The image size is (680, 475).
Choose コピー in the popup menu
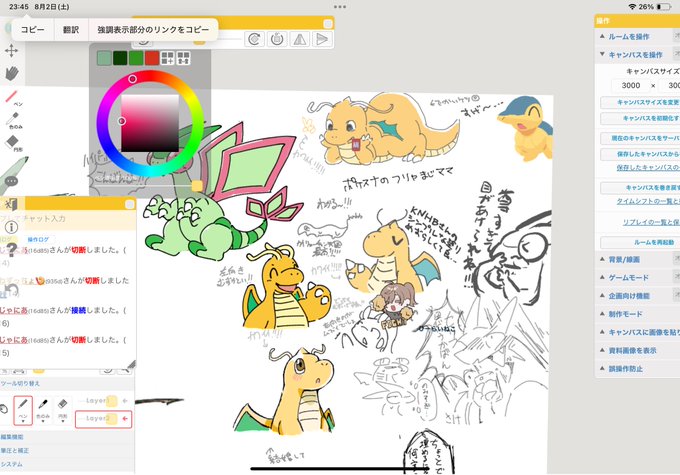(33, 29)
